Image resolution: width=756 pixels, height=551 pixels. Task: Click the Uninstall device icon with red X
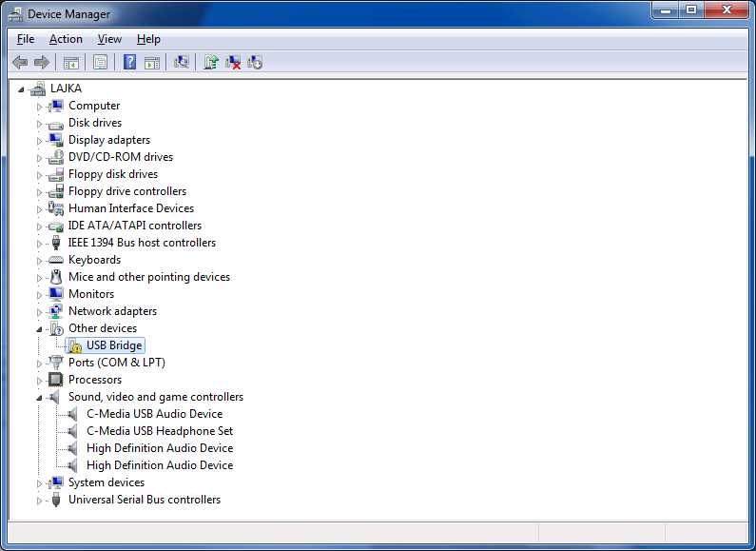[233, 62]
